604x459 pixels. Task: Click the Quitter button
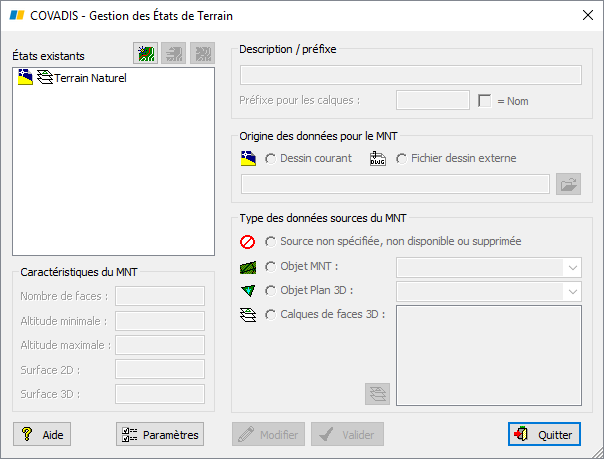click(544, 435)
